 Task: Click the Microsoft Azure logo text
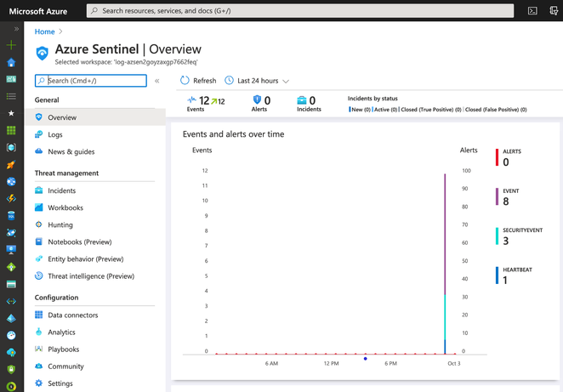[x=38, y=11]
